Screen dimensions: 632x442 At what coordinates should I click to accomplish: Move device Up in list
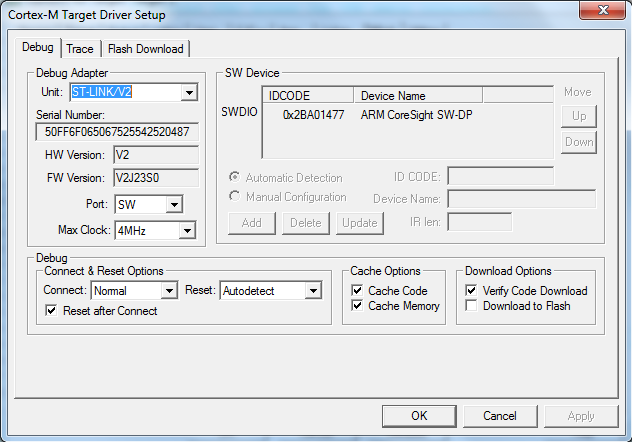click(579, 116)
